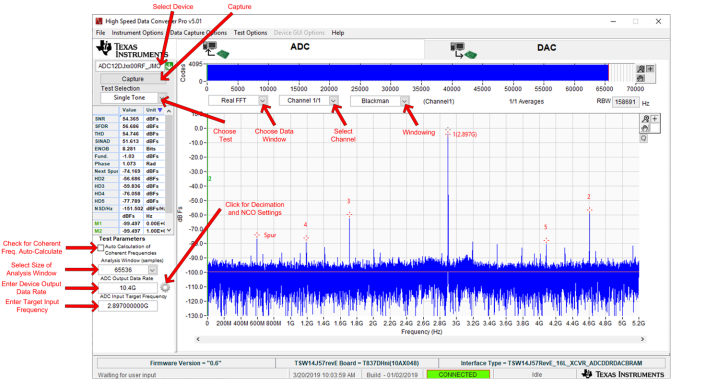Click the Capture button
Viewport: 709px width, 380px height.
(132, 79)
